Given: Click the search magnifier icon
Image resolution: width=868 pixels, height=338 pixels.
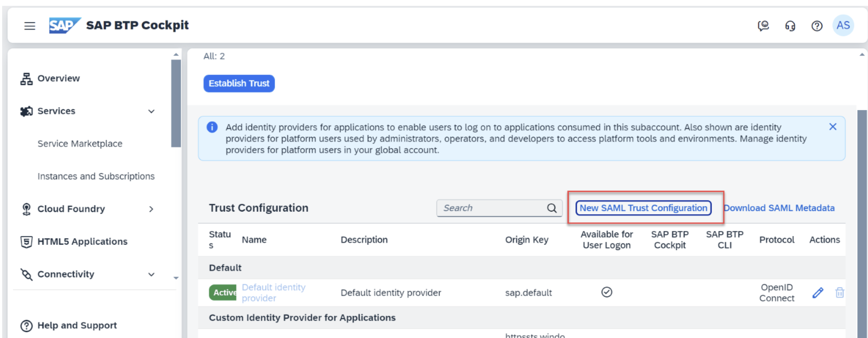Looking at the screenshot, I should click(x=552, y=208).
